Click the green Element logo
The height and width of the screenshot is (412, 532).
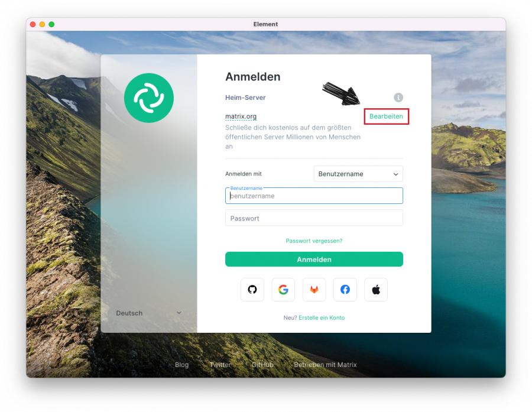[x=148, y=98]
